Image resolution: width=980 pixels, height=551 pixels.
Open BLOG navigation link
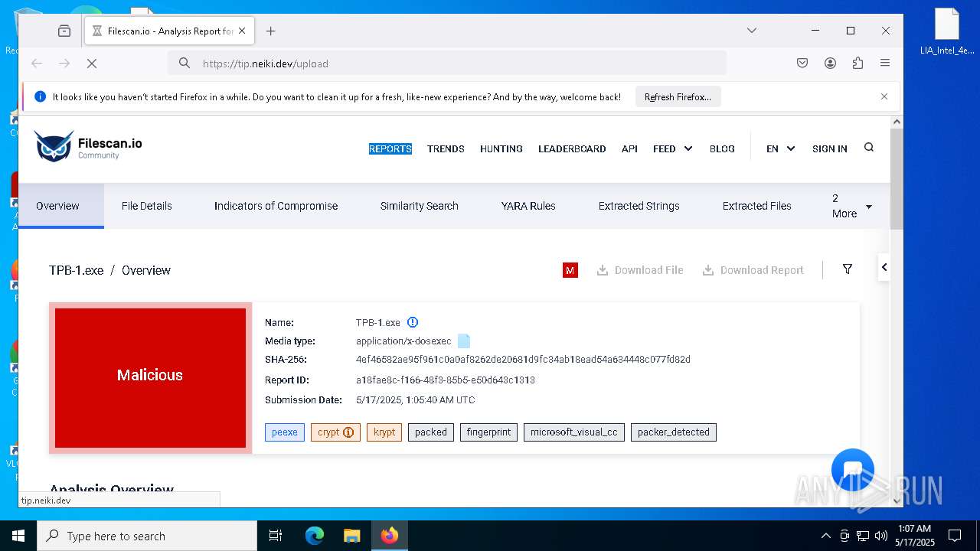722,148
